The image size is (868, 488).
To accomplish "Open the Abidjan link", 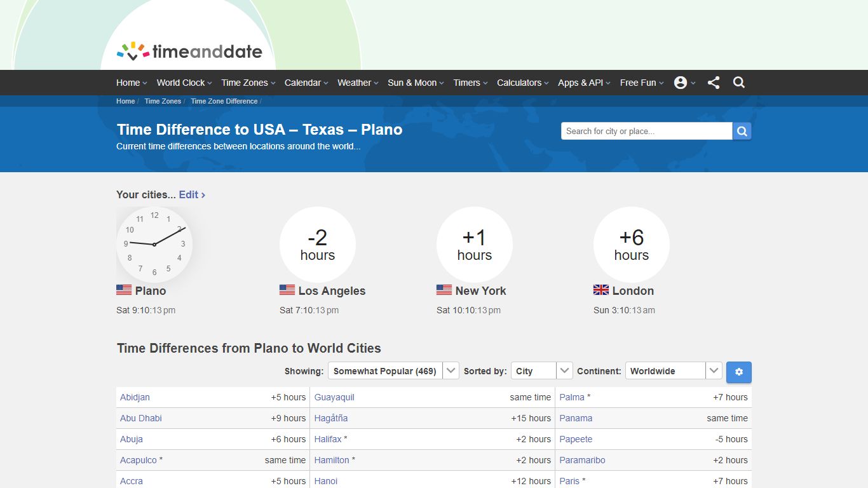I will 135,397.
